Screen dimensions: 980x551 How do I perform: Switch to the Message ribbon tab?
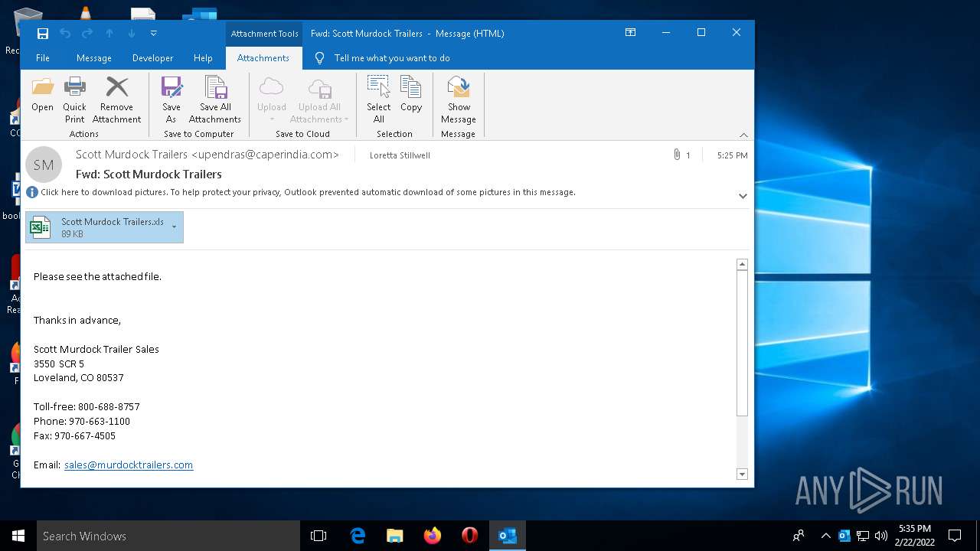point(94,58)
